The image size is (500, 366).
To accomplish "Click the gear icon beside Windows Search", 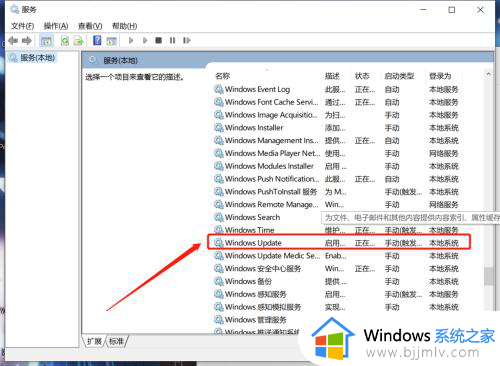I will [x=219, y=217].
